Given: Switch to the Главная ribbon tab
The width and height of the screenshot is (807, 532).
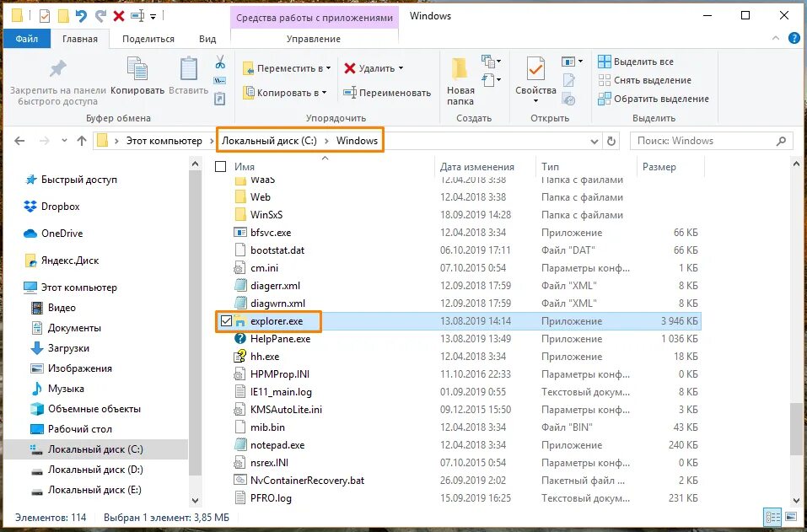Looking at the screenshot, I should tap(80, 39).
